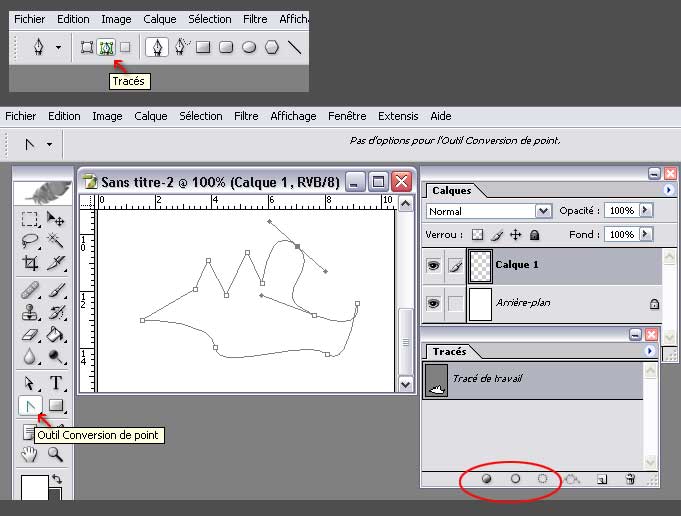Switch to the Calques panel tab

[x=452, y=191]
